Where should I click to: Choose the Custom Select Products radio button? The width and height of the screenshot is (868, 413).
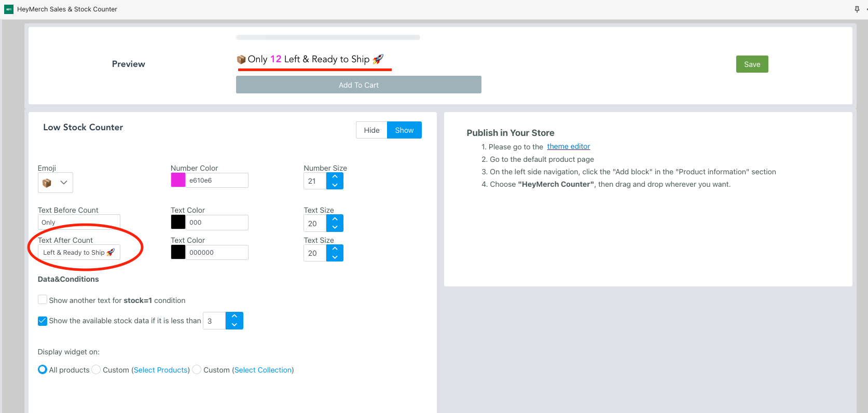pyautogui.click(x=96, y=370)
